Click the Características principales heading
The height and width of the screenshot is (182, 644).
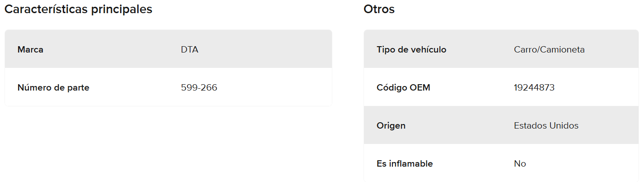78,9
